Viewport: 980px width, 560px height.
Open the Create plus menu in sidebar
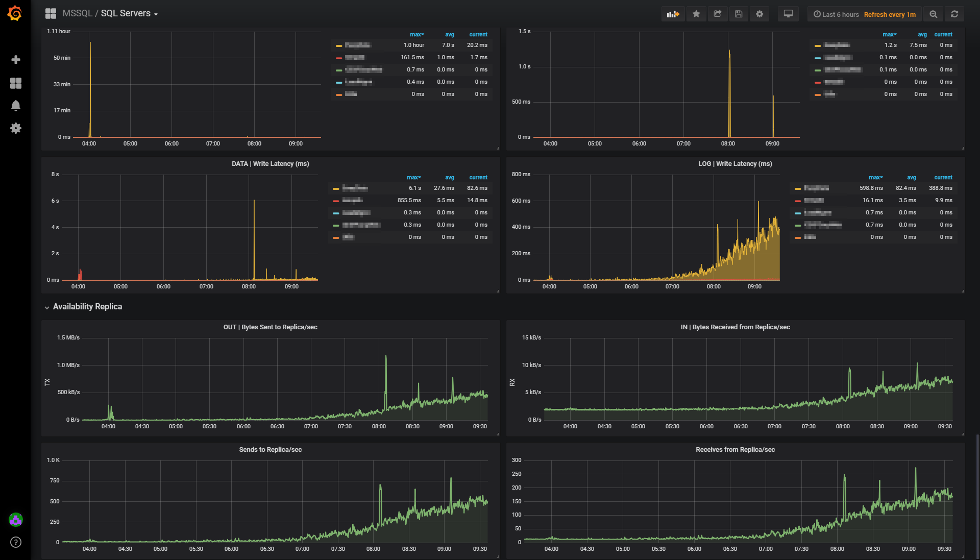click(x=16, y=60)
